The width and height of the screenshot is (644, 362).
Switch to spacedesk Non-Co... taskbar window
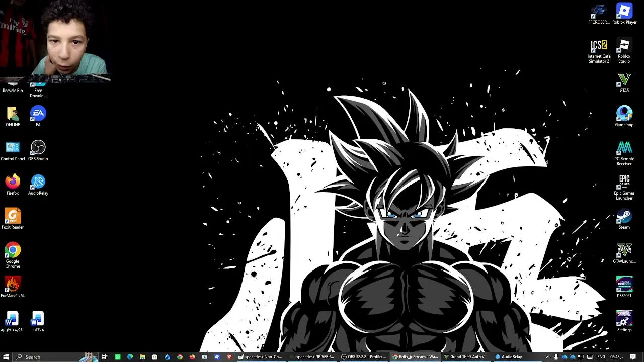point(261,357)
